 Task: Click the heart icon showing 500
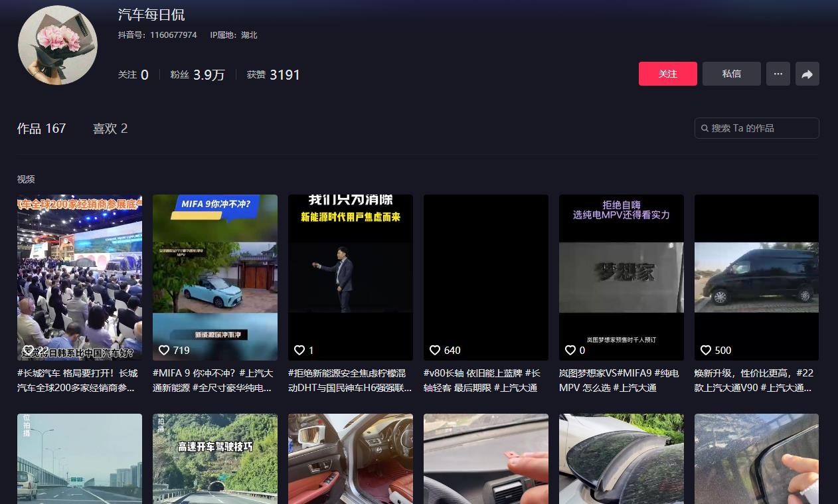point(706,350)
